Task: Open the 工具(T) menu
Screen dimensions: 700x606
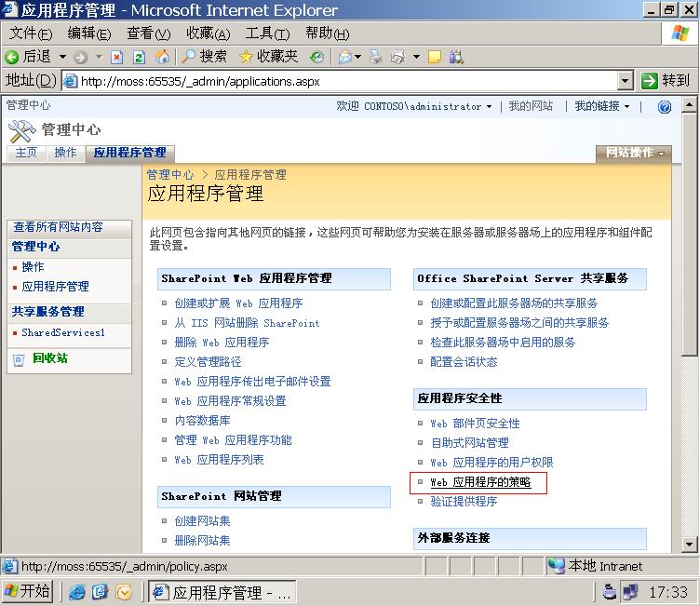Action: coord(267,34)
